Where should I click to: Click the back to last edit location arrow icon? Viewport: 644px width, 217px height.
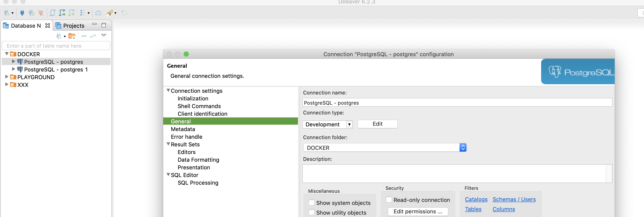click(125, 13)
